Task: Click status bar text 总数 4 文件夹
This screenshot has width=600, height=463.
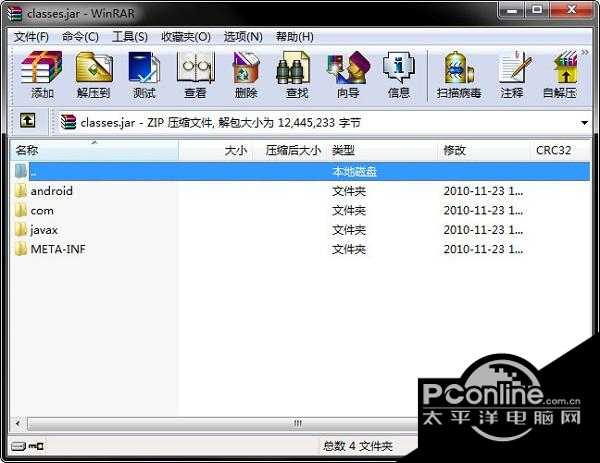Action: point(357,446)
